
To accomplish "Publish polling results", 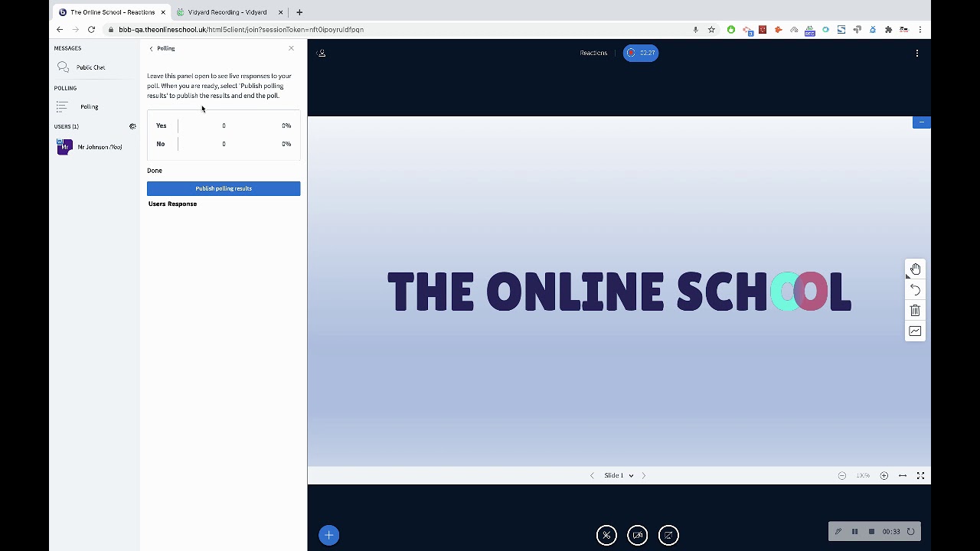I will click(224, 188).
